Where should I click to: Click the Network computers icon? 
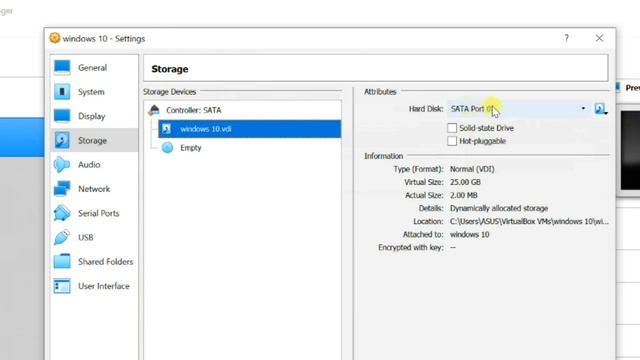click(x=62, y=189)
